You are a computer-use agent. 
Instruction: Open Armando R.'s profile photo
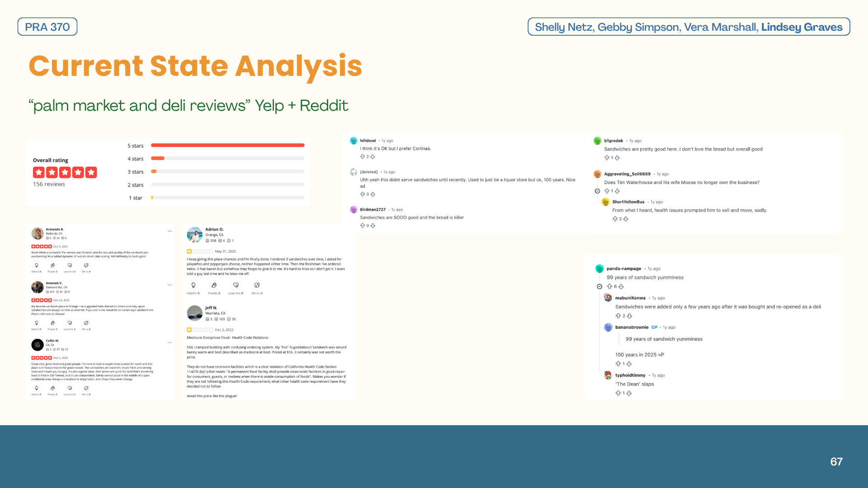(x=38, y=234)
